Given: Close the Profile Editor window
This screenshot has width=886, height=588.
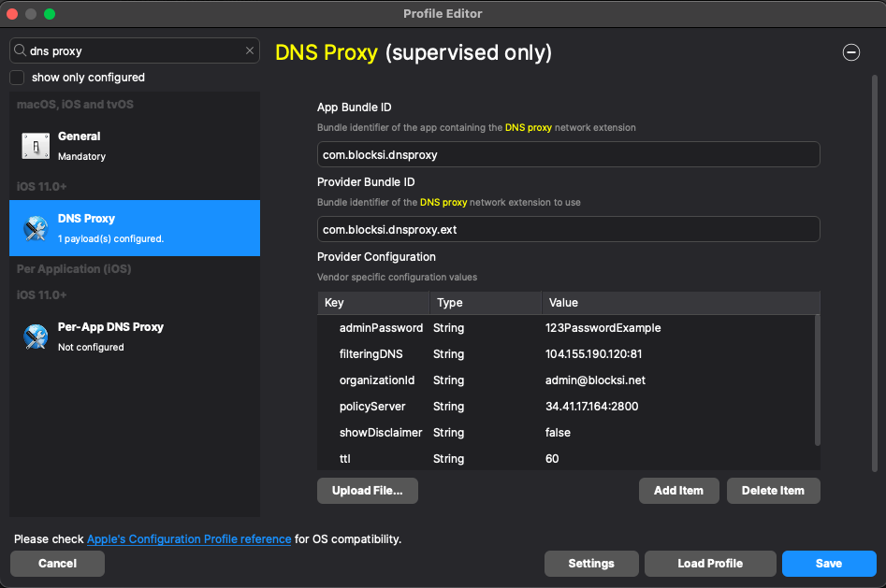Looking at the screenshot, I should pos(12,14).
